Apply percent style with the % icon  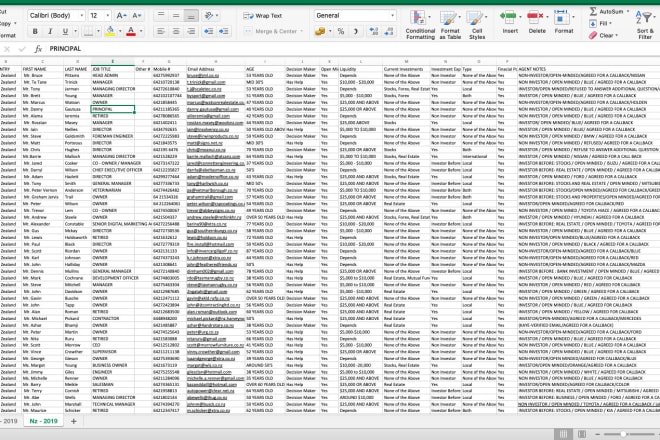pyautogui.click(x=341, y=31)
